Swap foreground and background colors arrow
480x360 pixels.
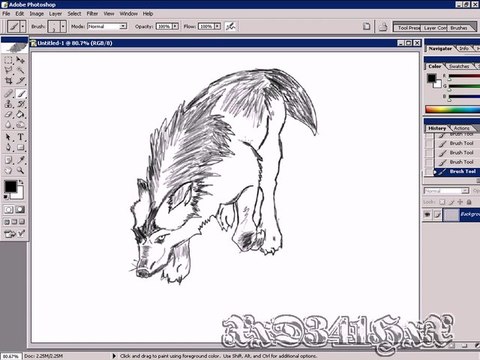point(21,182)
